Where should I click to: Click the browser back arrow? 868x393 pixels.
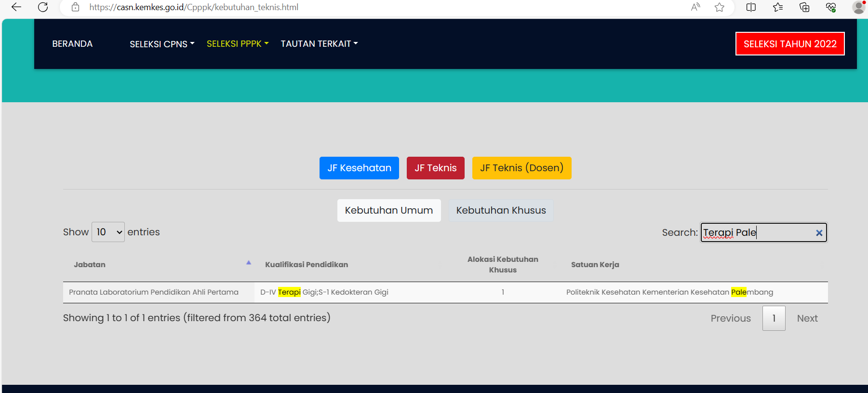pos(16,7)
